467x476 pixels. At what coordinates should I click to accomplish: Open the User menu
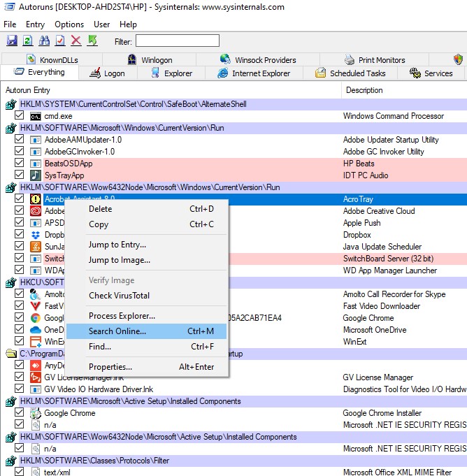[x=102, y=24]
